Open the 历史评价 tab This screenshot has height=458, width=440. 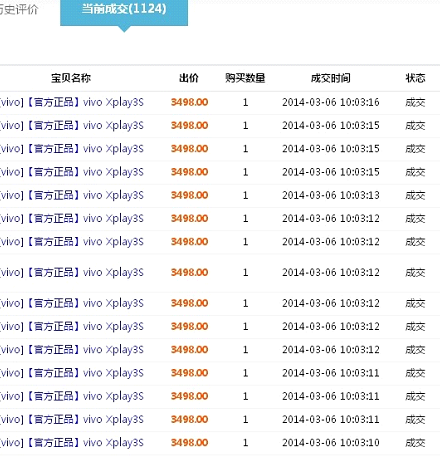[19, 9]
